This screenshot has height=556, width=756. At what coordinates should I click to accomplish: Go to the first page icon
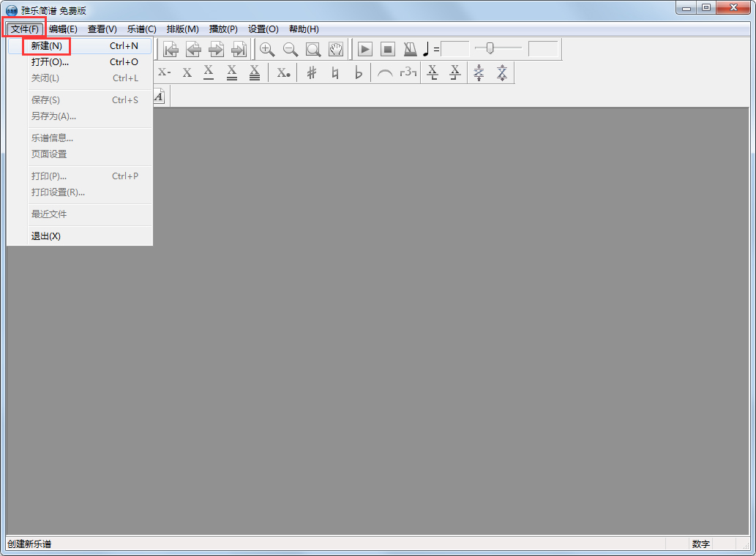[171, 49]
